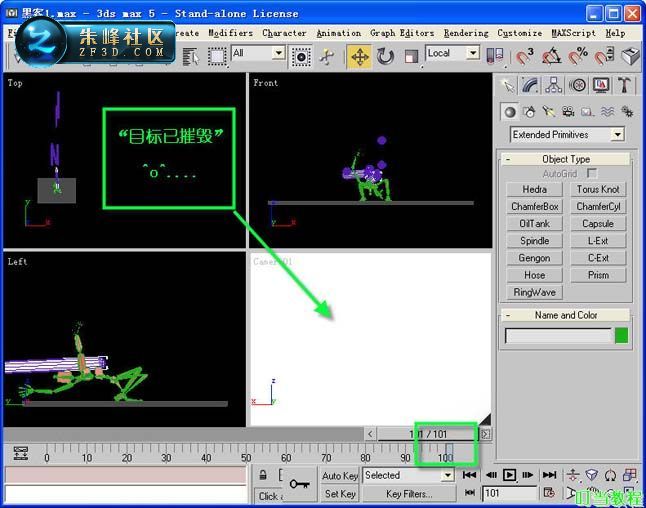This screenshot has width=646, height=508.
Task: Click the RingWave button
Action: coord(534,293)
